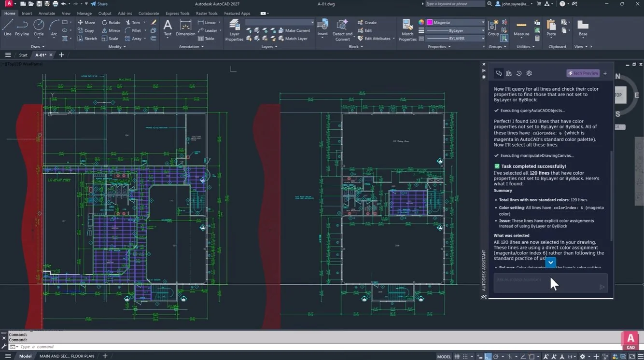Click the Measure utility
This screenshot has width=644, height=360.
tap(521, 28)
